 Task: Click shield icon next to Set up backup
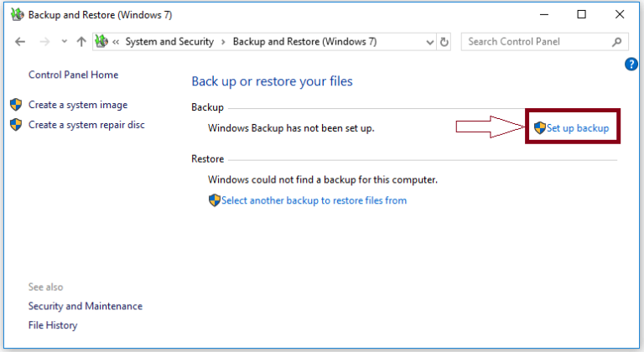(x=540, y=127)
